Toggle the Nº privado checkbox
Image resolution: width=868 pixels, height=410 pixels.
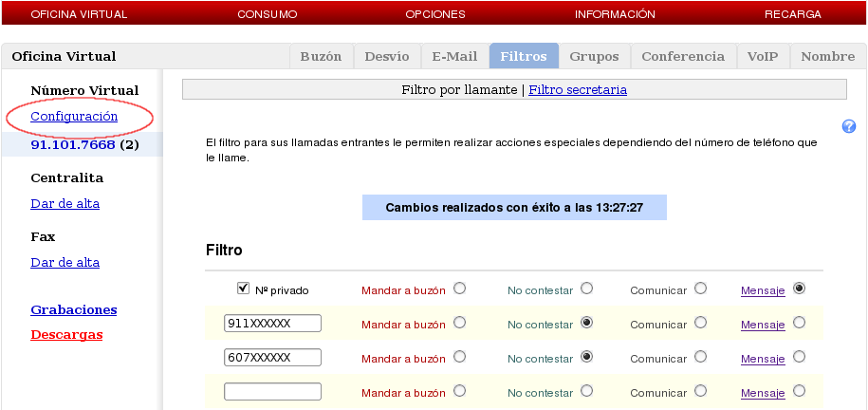pyautogui.click(x=243, y=289)
